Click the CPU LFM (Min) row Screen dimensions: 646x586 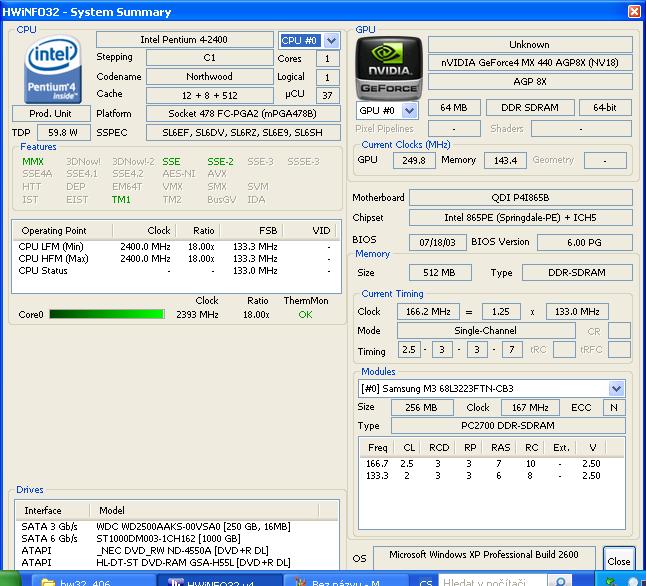(x=176, y=246)
